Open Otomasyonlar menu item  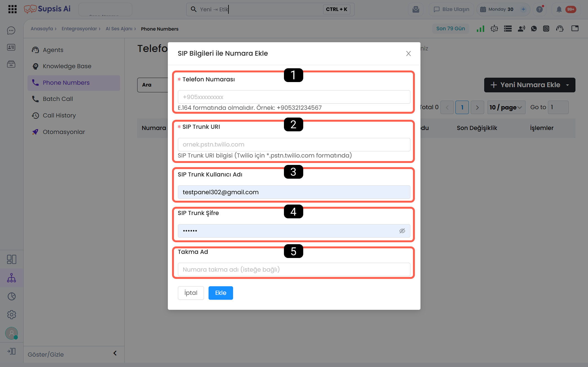(74, 132)
